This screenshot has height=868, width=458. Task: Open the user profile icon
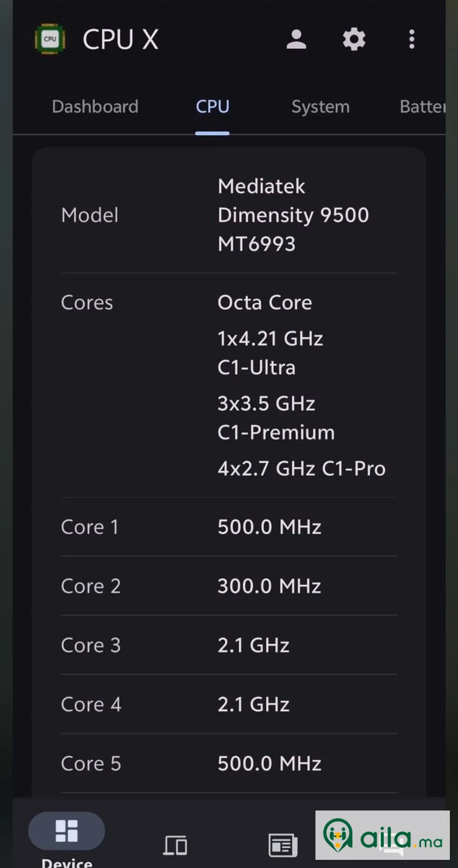[x=296, y=39]
